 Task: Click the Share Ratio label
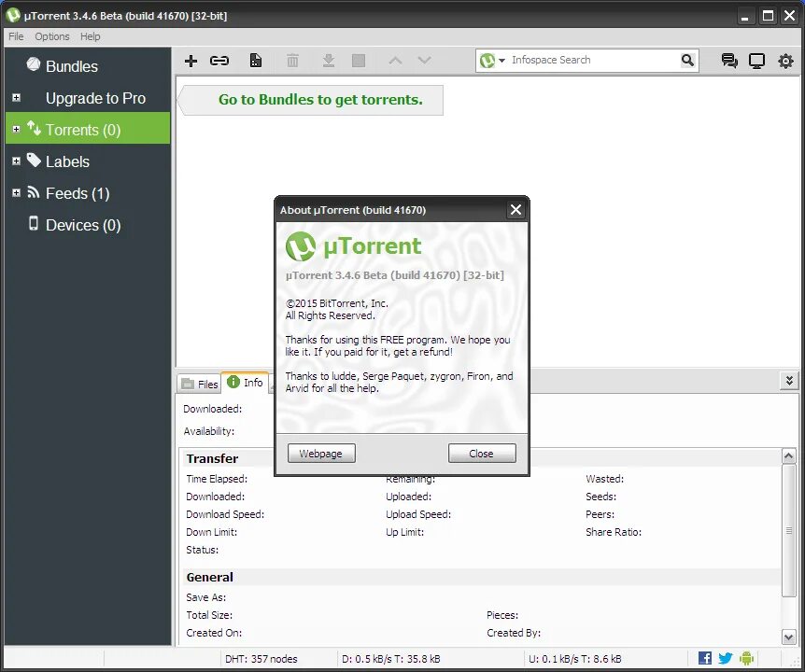614,532
